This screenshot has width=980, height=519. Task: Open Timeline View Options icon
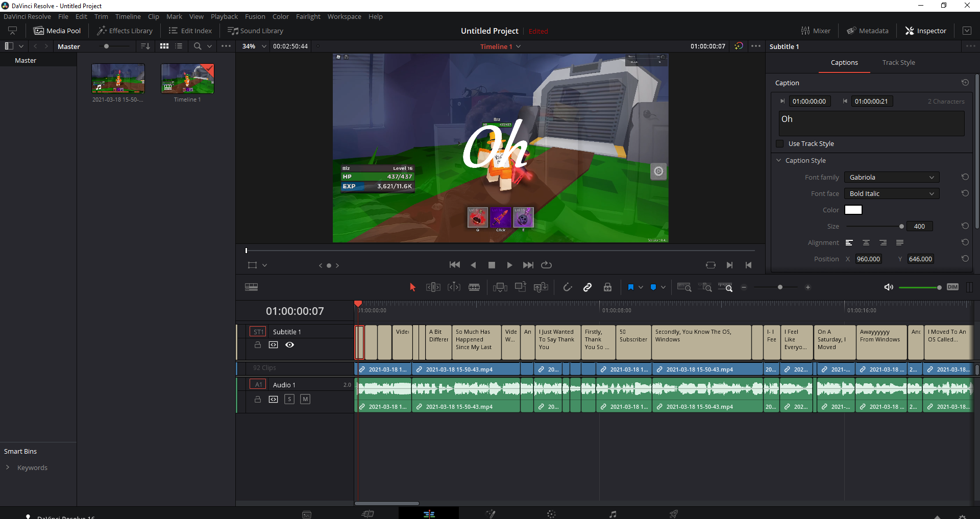tap(251, 287)
